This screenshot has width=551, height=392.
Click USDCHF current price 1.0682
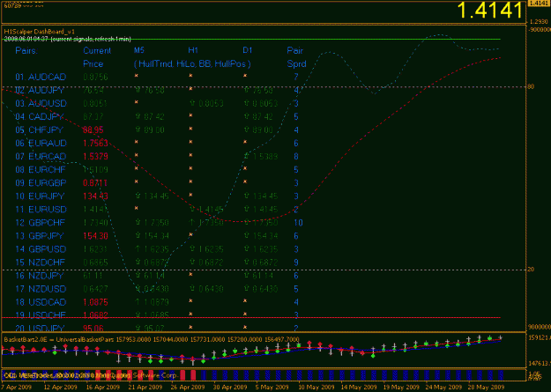point(95,315)
